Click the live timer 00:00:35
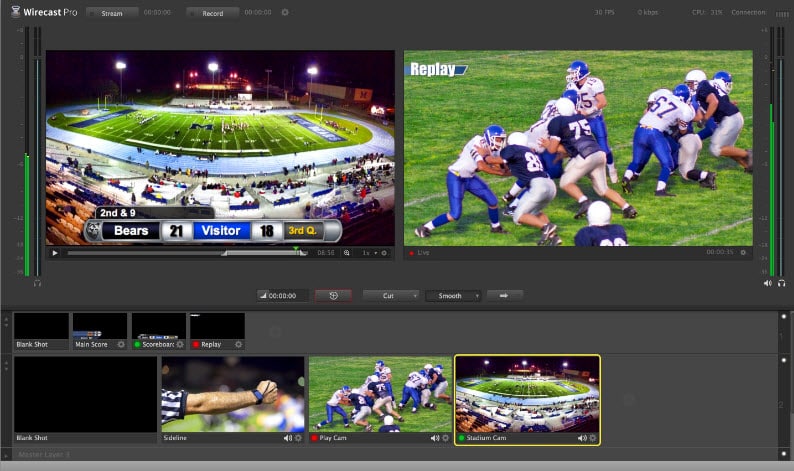 pyautogui.click(x=720, y=252)
